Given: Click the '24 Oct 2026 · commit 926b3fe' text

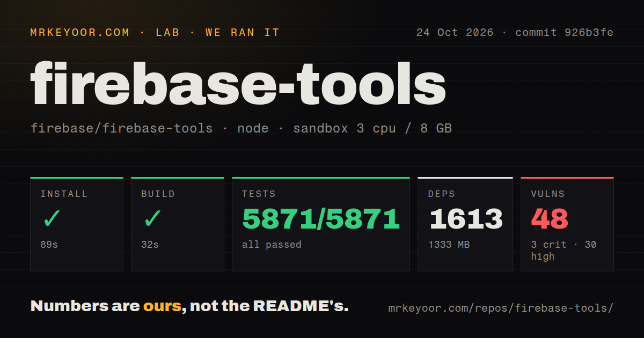Looking at the screenshot, I should coord(515,32).
